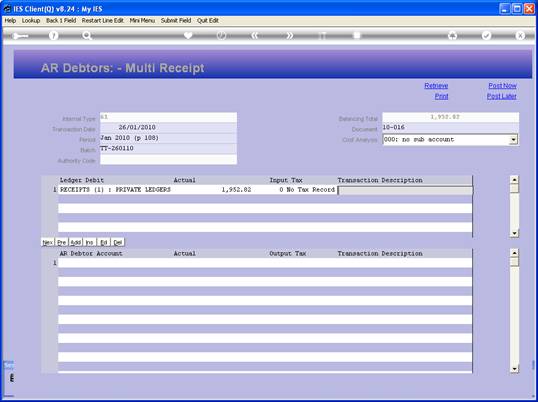Click the Del button in the line toolbar

(118, 242)
